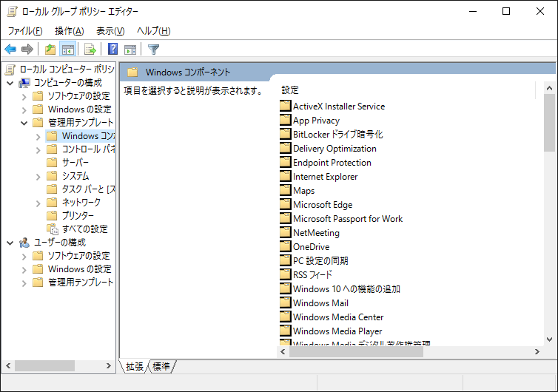Image resolution: width=558 pixels, height=392 pixels.
Task: Click the Delivery Optimization folder icon
Action: (x=286, y=148)
